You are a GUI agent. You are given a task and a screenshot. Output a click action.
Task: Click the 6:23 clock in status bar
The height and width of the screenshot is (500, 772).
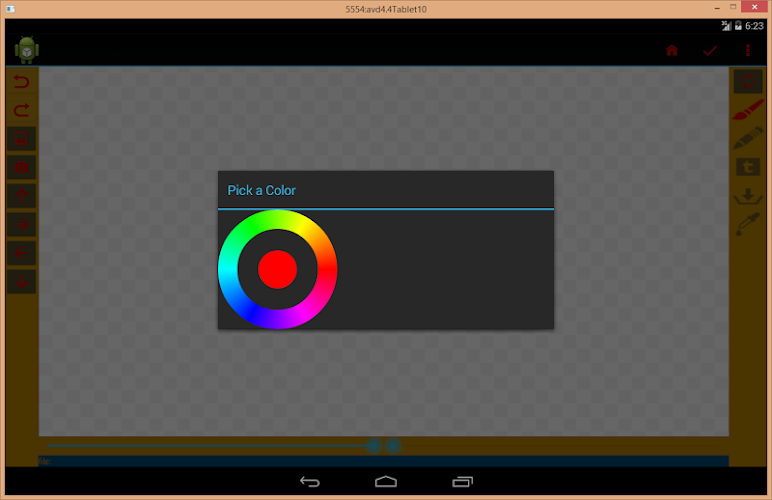pyautogui.click(x=754, y=26)
